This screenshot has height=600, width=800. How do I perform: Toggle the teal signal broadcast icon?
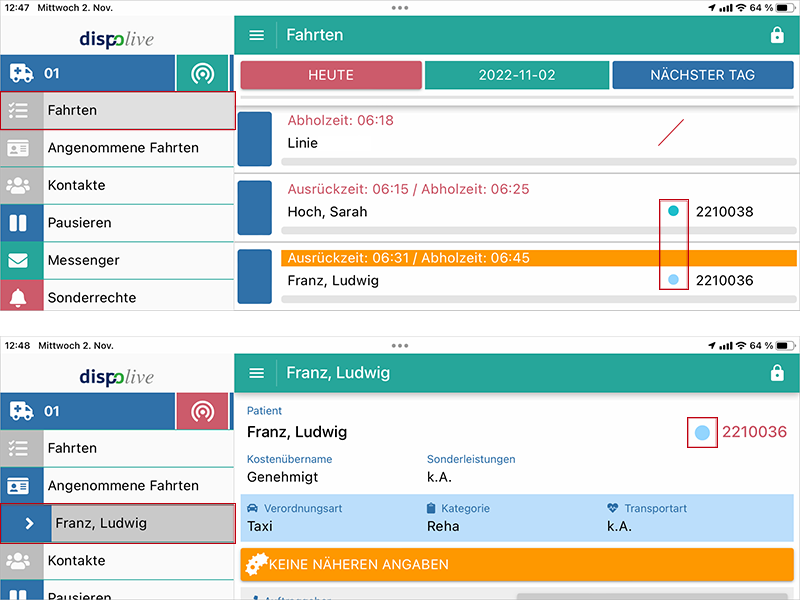pyautogui.click(x=202, y=74)
